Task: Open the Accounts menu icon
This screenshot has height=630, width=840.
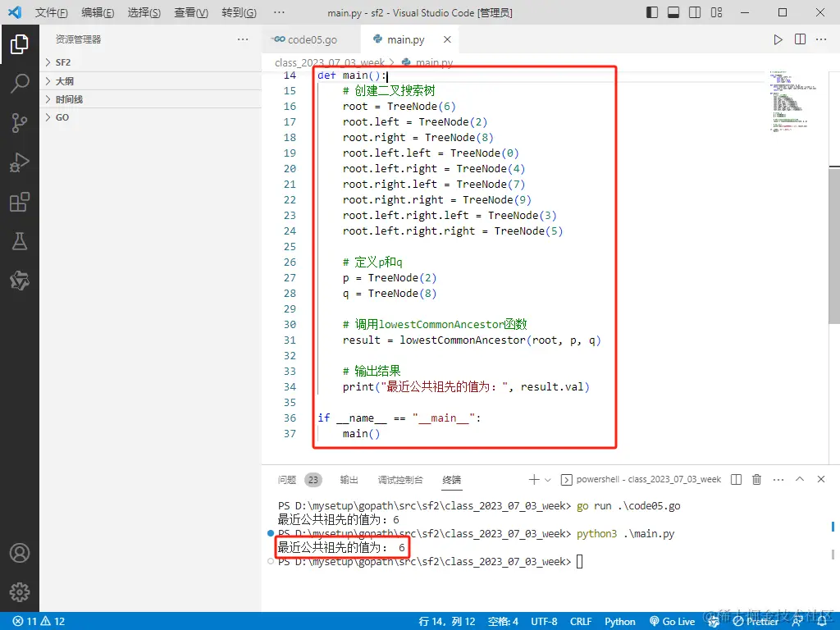Action: (20, 553)
